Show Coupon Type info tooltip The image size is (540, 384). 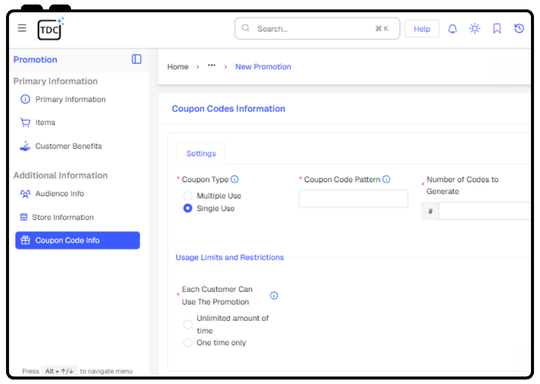235,179
